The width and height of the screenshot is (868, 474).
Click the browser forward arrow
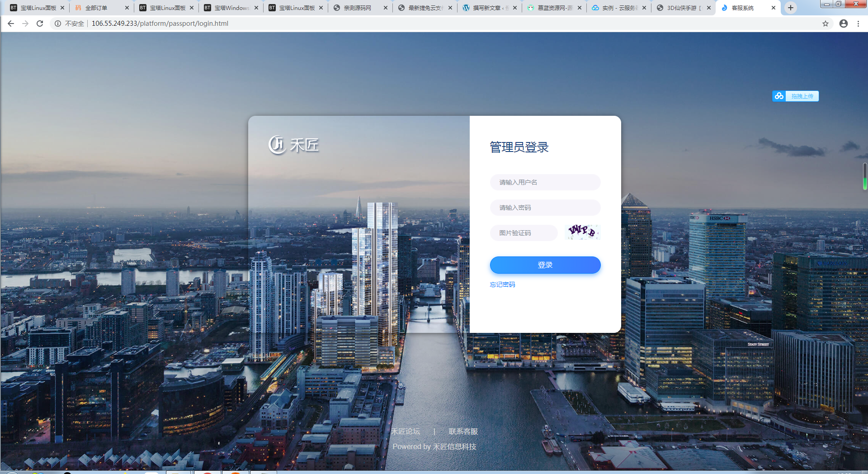tap(25, 24)
